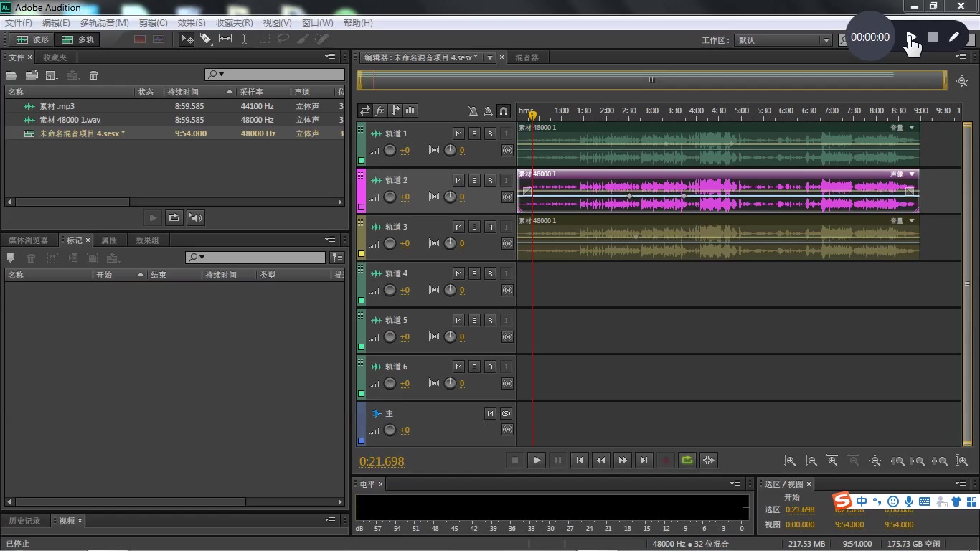Select the Move tool in toolbar
The height and width of the screenshot is (551, 980).
tap(187, 39)
